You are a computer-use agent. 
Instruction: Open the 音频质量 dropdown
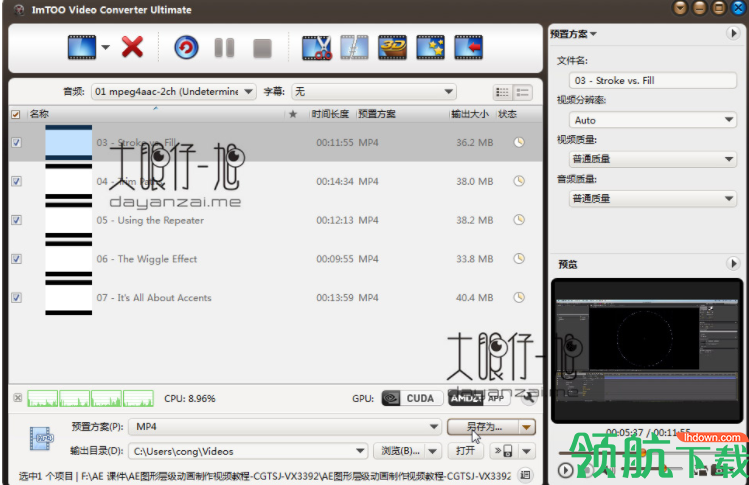(652, 198)
